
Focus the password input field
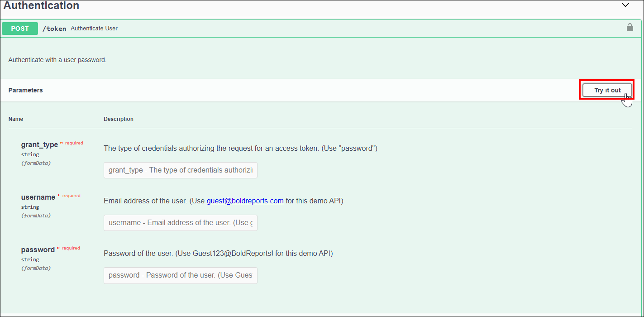pos(180,275)
